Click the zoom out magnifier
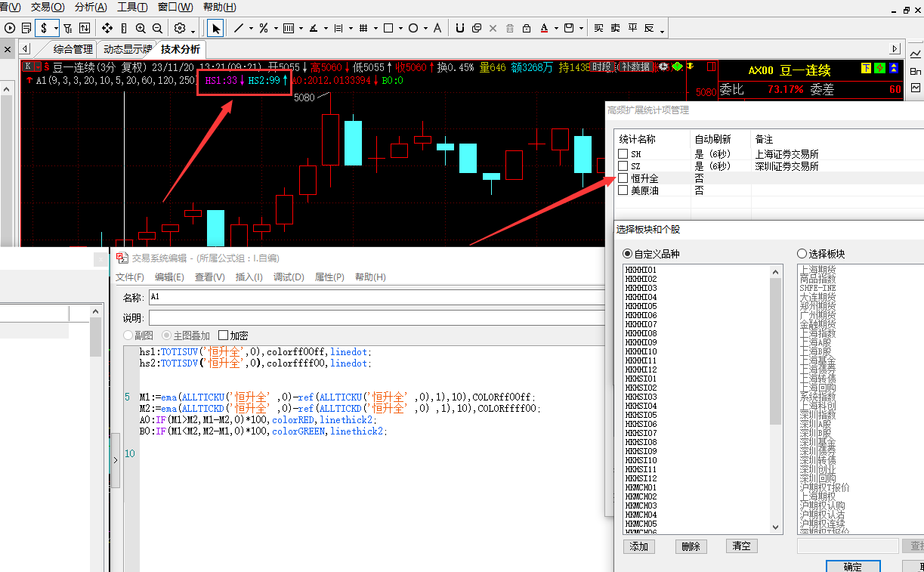The width and height of the screenshot is (924, 572). pos(157,28)
